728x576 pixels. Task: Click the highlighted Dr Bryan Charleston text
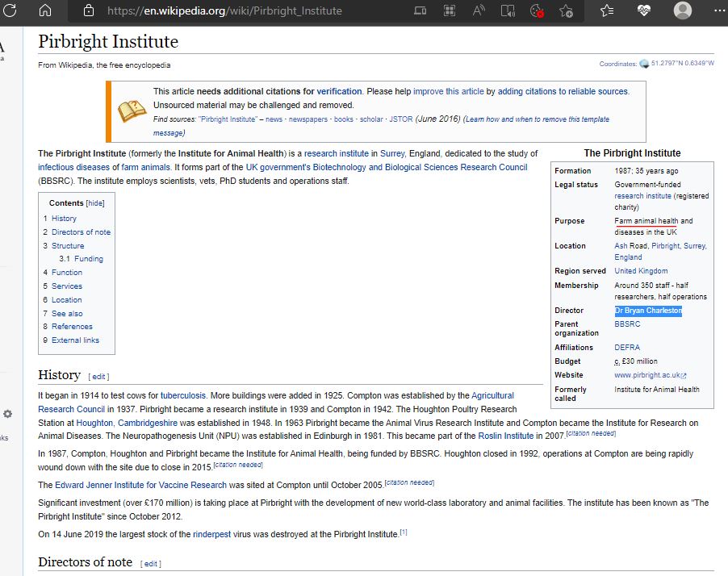(x=648, y=311)
